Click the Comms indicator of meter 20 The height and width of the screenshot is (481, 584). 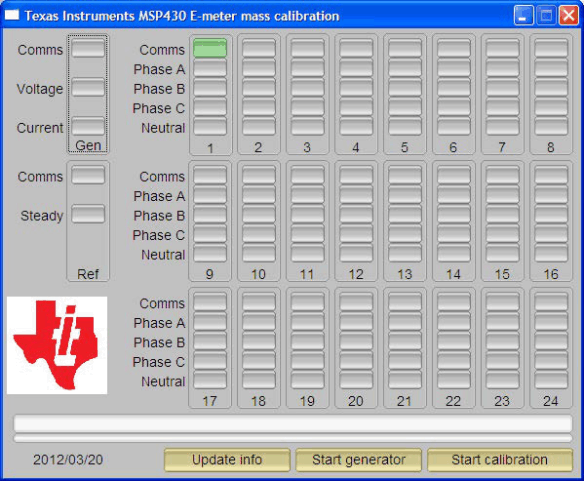coord(356,302)
